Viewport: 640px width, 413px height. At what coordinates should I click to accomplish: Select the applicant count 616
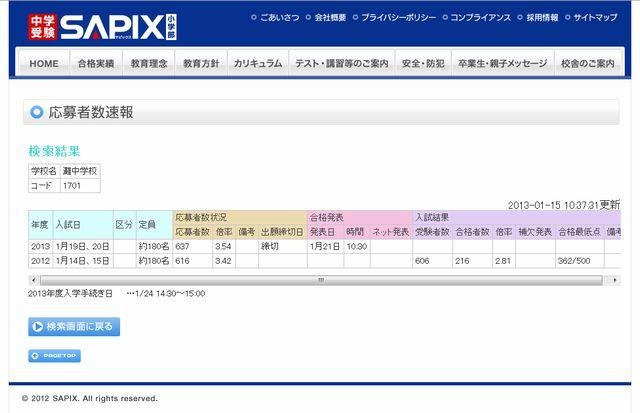click(x=192, y=261)
